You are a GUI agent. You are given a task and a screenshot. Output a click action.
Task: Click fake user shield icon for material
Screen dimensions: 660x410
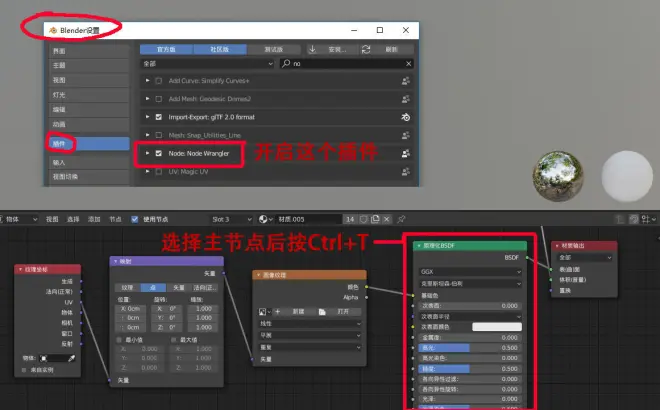(x=364, y=219)
